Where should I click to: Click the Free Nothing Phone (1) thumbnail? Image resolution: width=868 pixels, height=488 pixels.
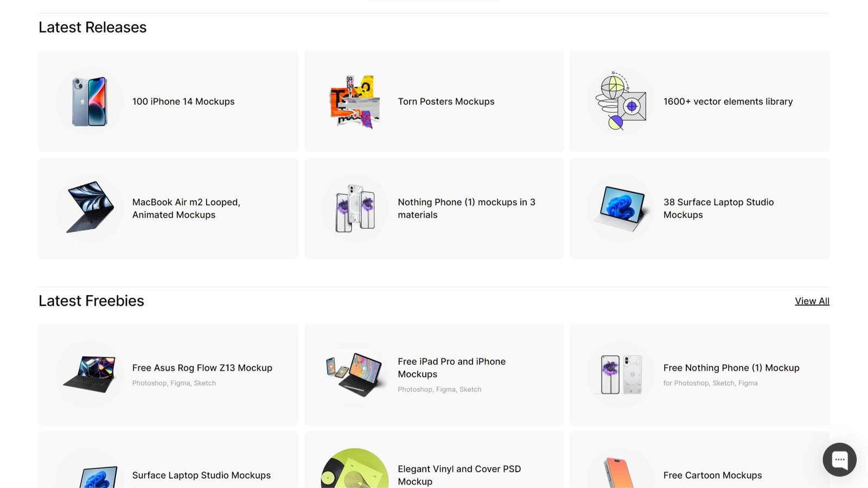[x=621, y=374]
